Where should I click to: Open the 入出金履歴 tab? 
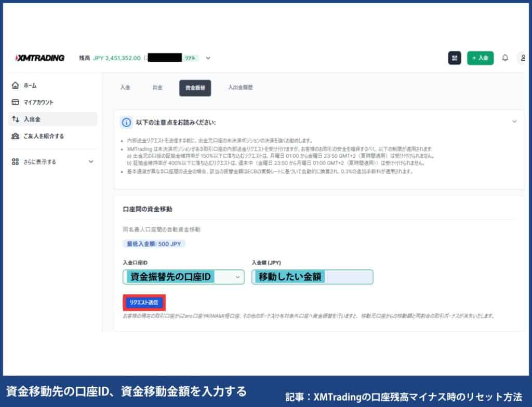[240, 88]
